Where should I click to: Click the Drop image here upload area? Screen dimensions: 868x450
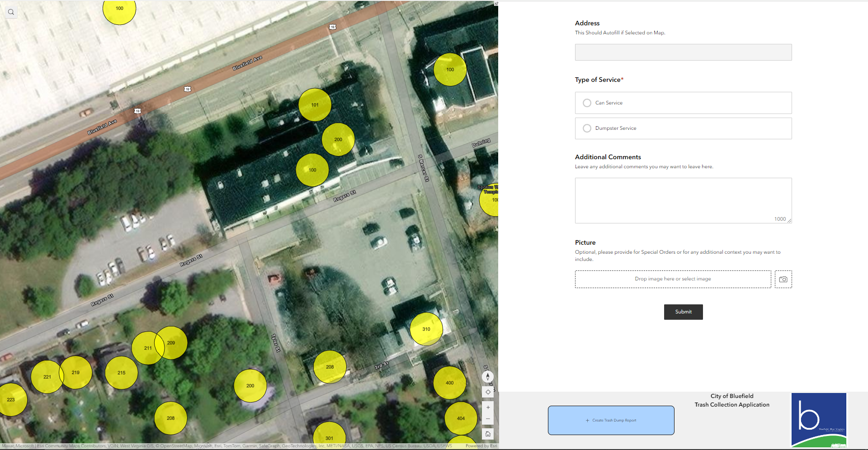point(673,279)
